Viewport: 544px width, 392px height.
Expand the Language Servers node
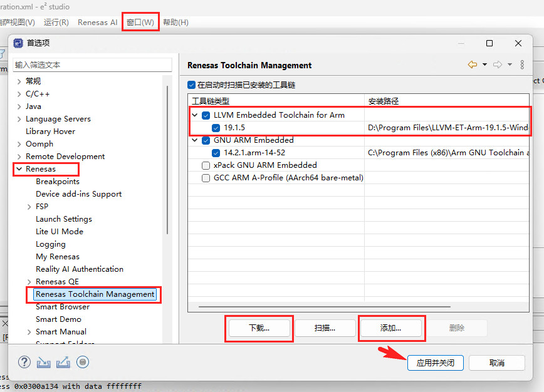(x=19, y=119)
